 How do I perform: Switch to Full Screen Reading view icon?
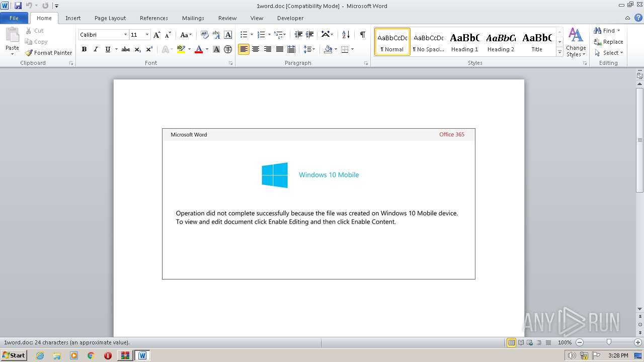tap(520, 342)
